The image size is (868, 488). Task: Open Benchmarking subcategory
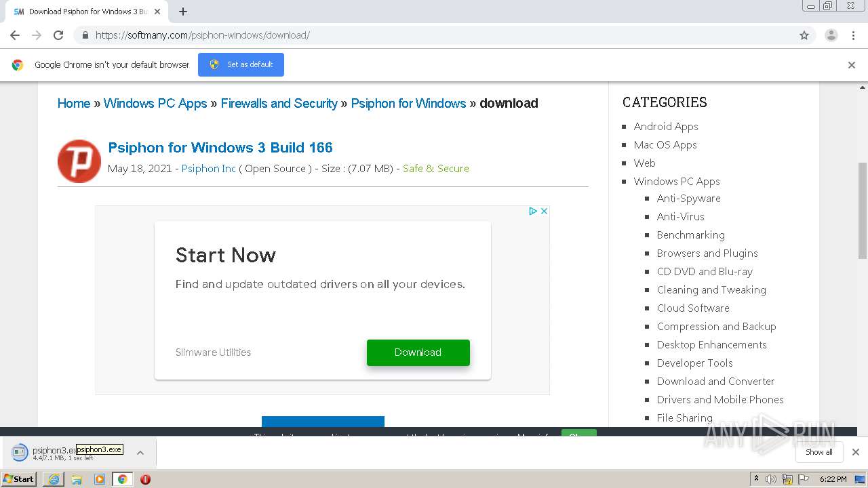click(x=691, y=235)
